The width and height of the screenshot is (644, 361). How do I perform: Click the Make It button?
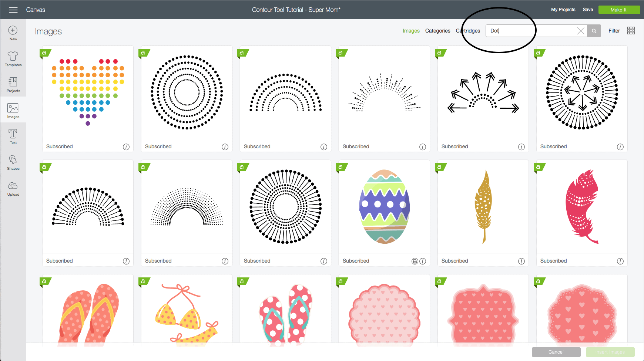pos(618,10)
